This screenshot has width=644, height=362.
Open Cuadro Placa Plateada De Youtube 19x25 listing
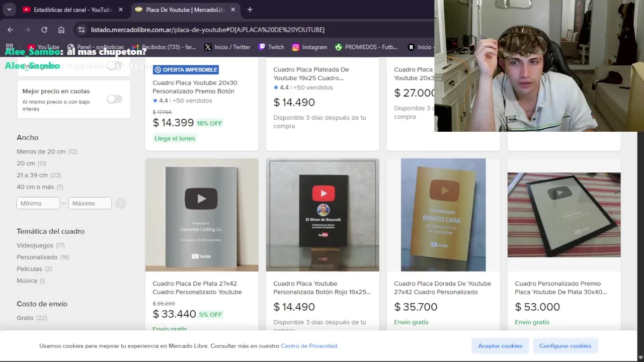tap(311, 73)
